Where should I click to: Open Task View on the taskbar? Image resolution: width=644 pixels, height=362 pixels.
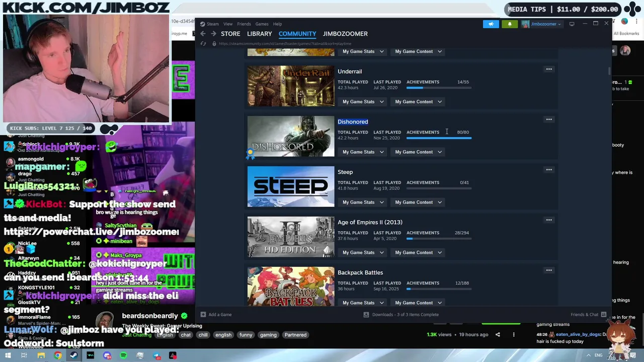(x=24, y=355)
